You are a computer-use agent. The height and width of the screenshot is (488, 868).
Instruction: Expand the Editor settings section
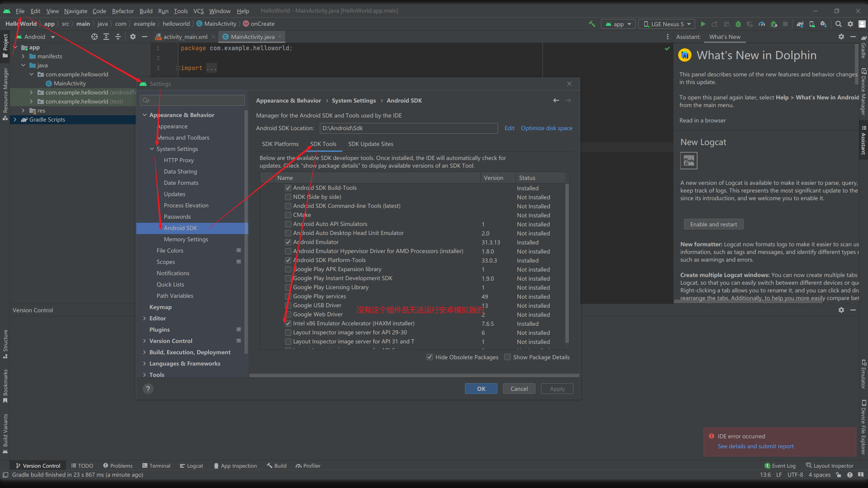point(145,319)
